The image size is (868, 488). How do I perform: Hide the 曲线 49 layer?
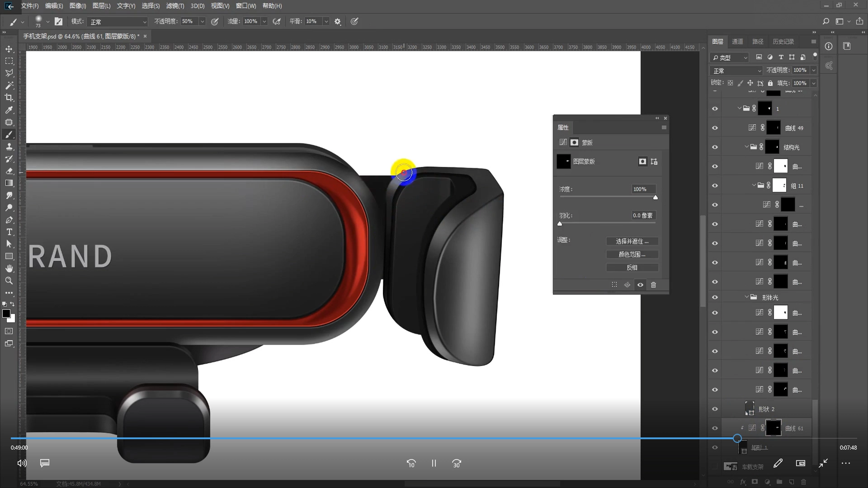click(715, 128)
